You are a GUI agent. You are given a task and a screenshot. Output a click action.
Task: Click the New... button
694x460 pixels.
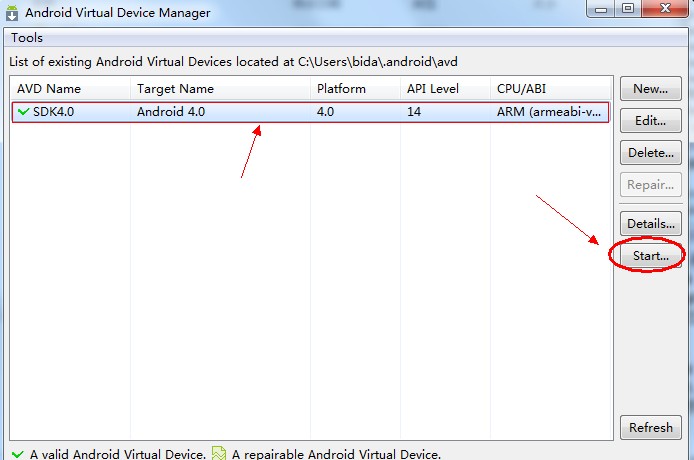pyautogui.click(x=650, y=89)
